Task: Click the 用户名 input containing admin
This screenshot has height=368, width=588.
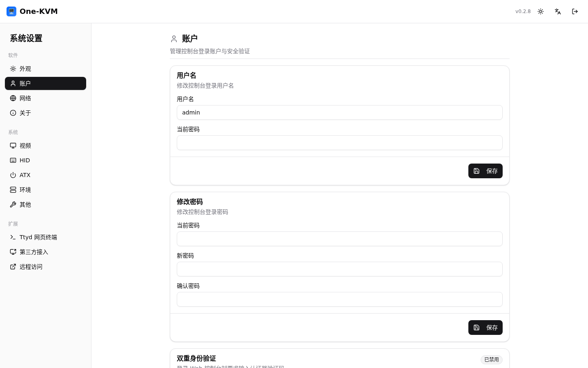Action: 340,112
